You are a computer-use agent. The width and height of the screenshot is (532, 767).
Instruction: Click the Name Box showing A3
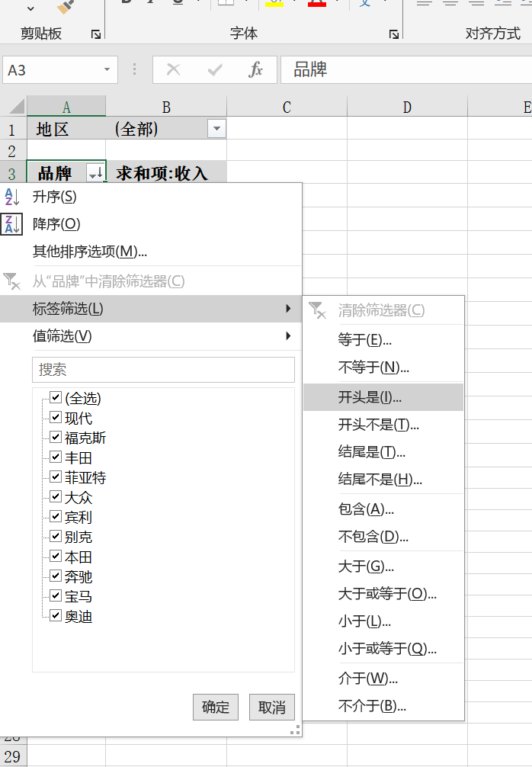click(x=53, y=69)
